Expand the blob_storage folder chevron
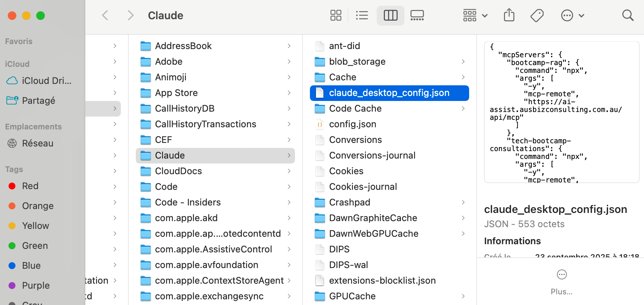 tap(463, 61)
